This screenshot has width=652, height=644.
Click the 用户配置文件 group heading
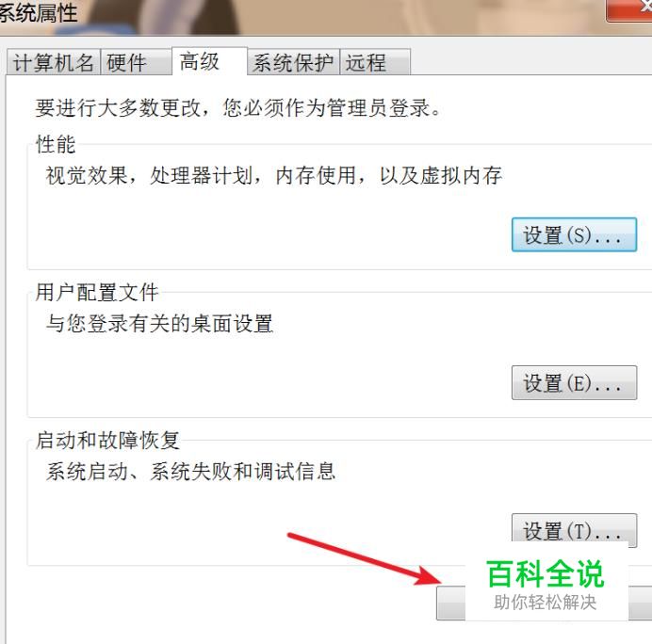[97, 292]
